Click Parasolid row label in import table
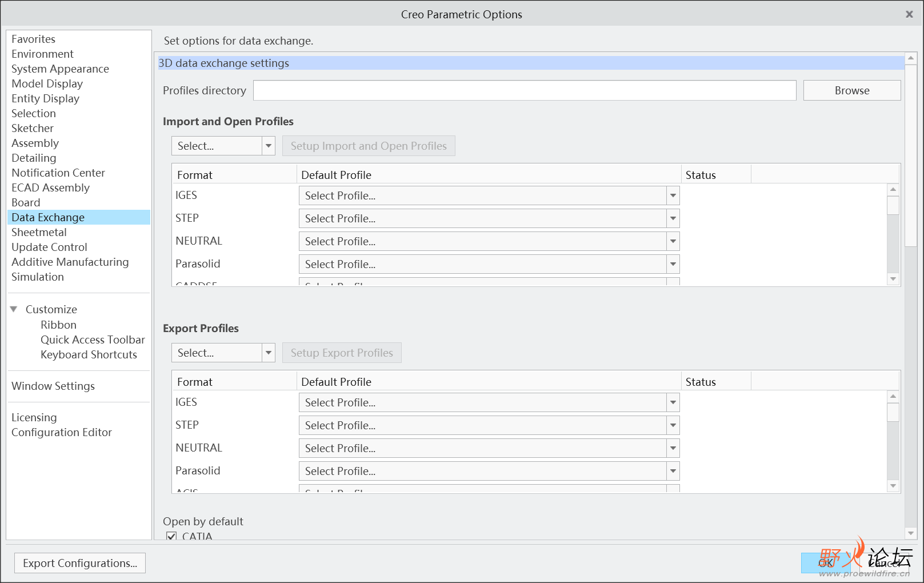Viewport: 924px width, 583px height. pos(198,263)
